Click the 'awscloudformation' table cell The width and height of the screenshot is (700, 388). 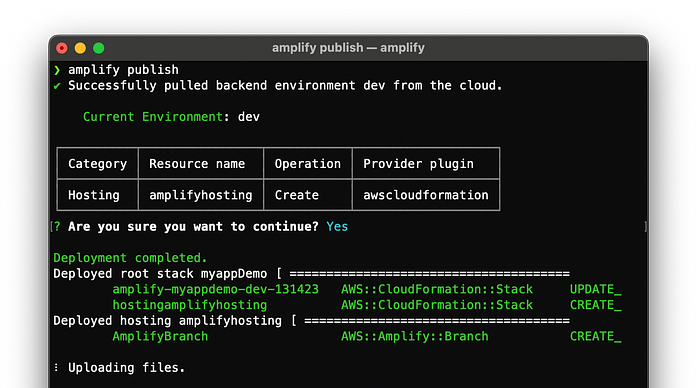426,195
